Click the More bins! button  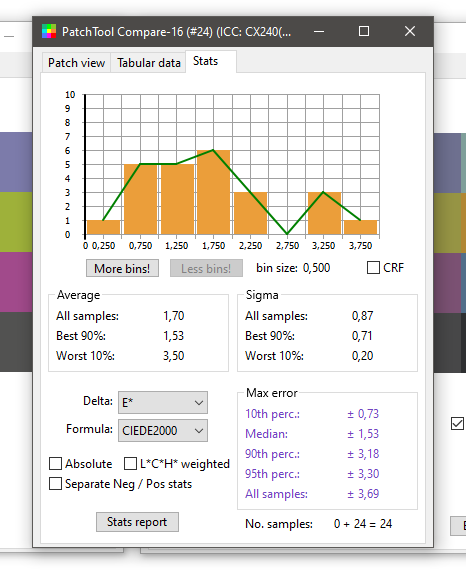(x=122, y=268)
